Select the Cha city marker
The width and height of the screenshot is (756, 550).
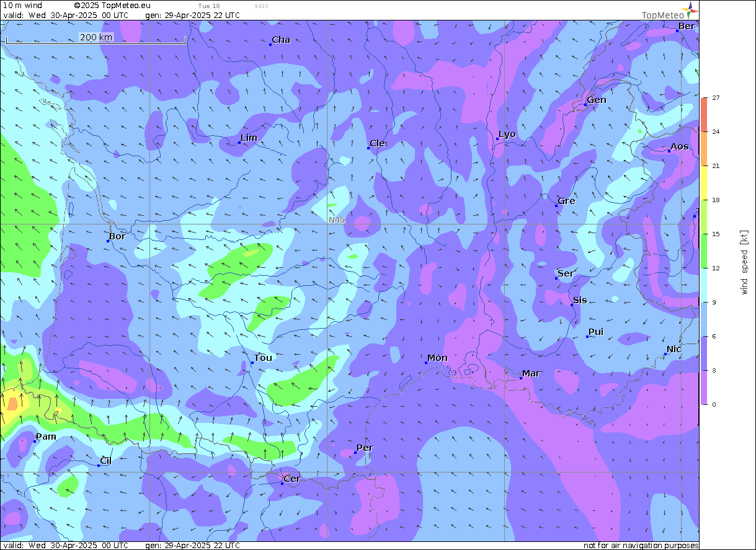pyautogui.click(x=271, y=45)
